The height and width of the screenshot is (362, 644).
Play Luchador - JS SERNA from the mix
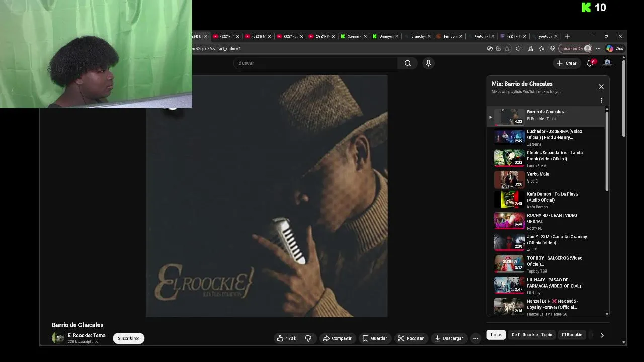545,137
